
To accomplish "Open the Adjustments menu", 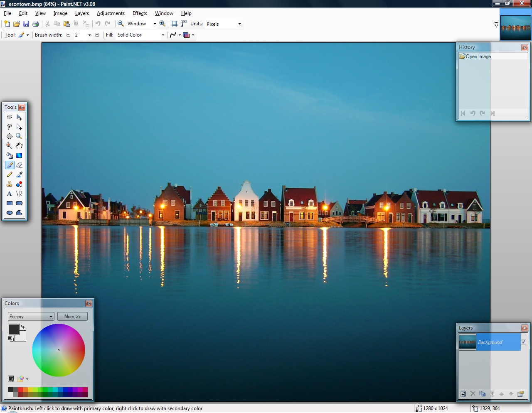I will click(111, 13).
